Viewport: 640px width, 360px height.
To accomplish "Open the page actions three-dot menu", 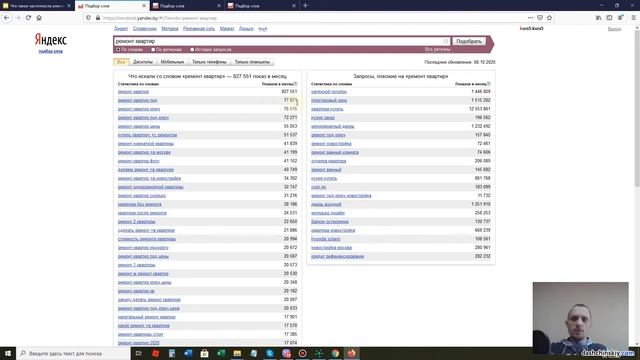I will pos(530,18).
